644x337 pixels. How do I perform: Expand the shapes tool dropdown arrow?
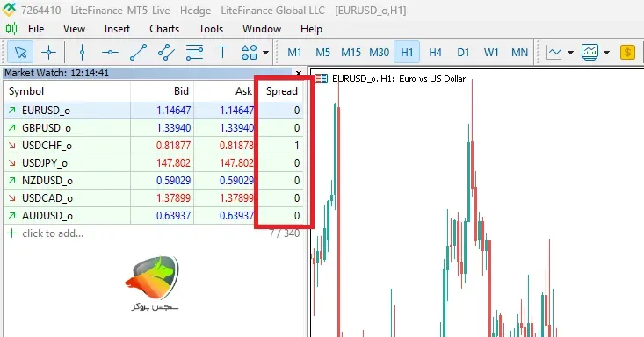pyautogui.click(x=265, y=52)
